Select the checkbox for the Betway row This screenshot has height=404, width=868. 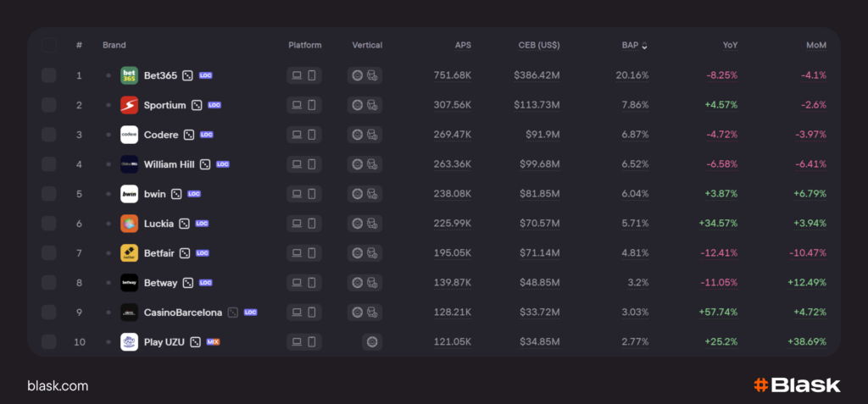(49, 283)
